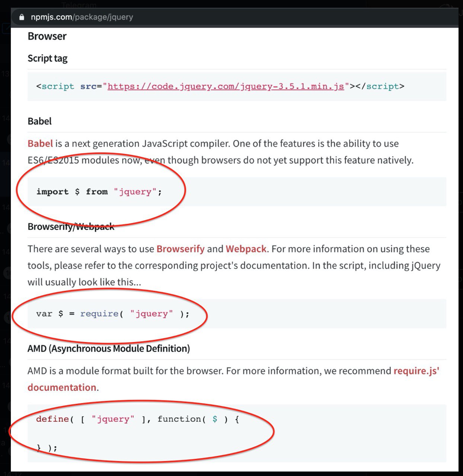Click the AMD (Asynchronous Module Definition) heading
This screenshot has width=463, height=476.
coord(109,348)
